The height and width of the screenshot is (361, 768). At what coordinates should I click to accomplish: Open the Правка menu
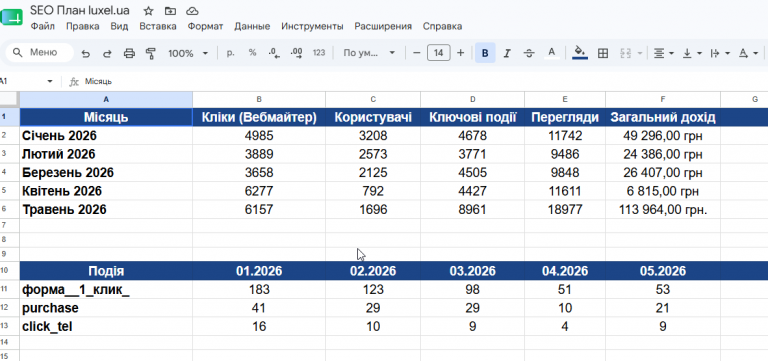click(82, 26)
